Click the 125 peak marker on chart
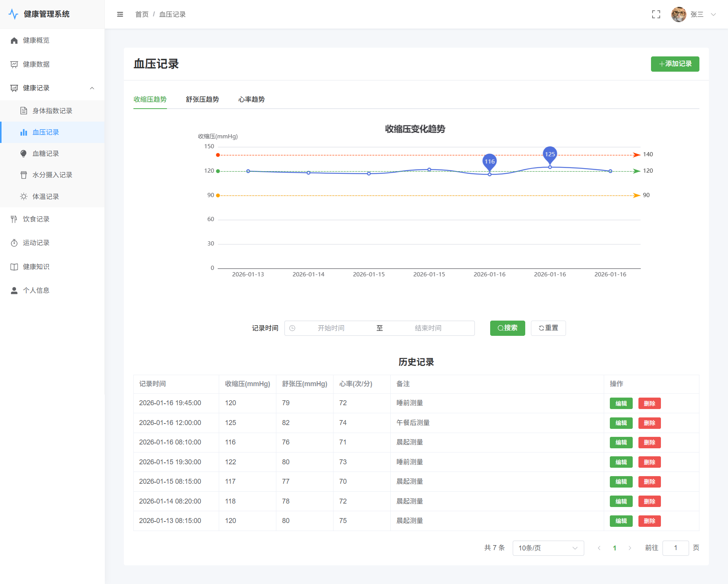Screen dimensions: 728x584 550,154
